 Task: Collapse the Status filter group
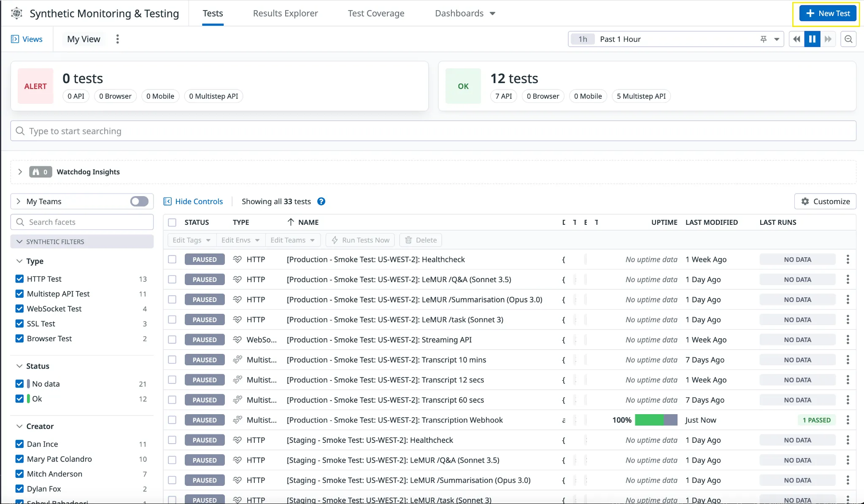pos(19,366)
